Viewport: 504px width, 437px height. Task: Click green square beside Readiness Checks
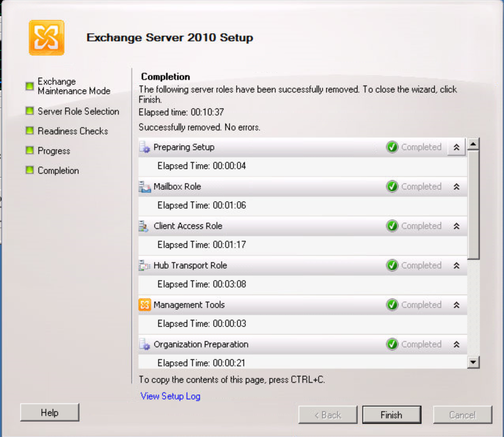29,130
